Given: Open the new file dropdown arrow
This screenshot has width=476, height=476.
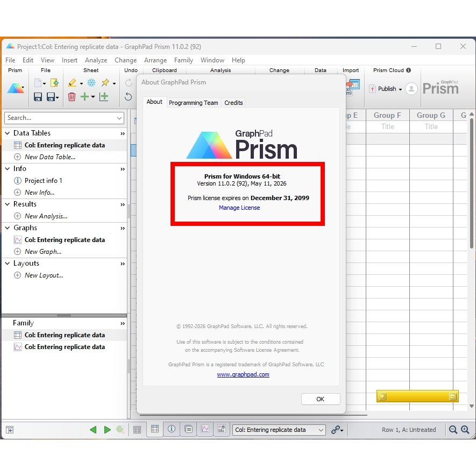Looking at the screenshot, I should pos(44,83).
